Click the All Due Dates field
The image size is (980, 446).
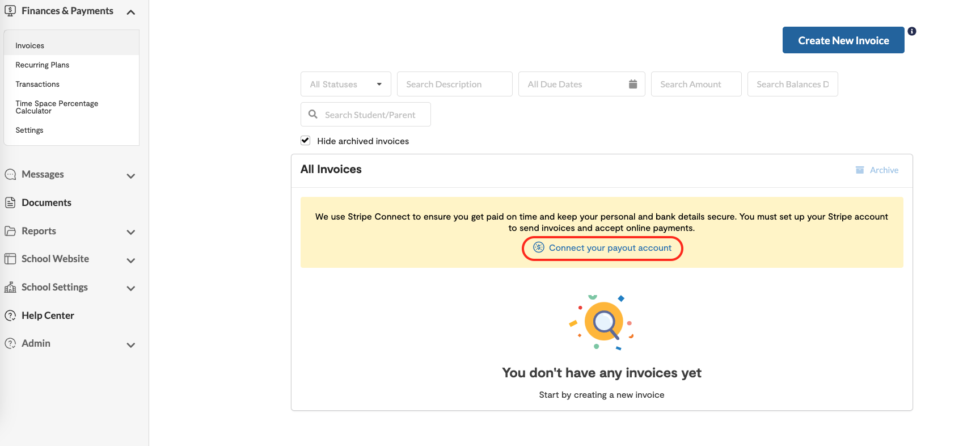[582, 84]
